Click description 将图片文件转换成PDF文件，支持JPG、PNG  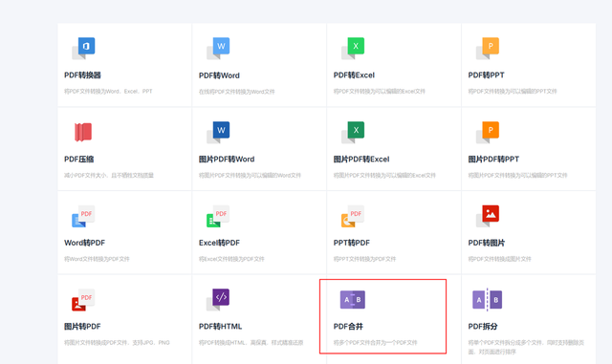(x=117, y=343)
